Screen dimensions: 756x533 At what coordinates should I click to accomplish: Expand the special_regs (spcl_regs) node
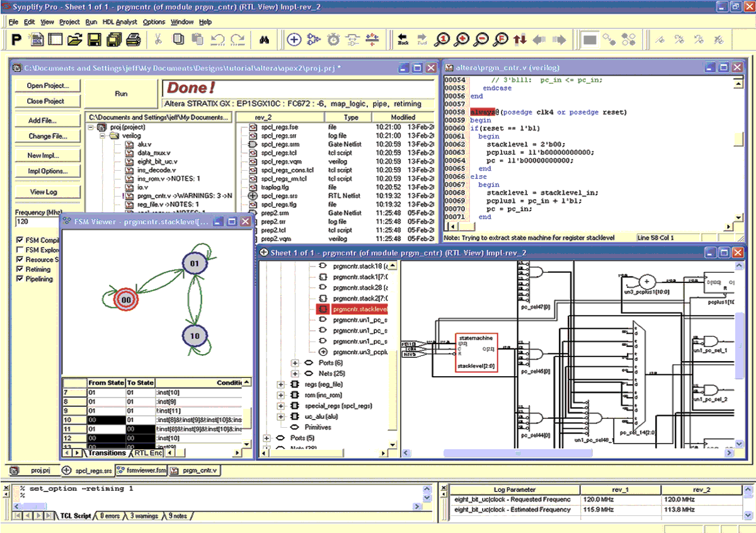click(x=282, y=406)
